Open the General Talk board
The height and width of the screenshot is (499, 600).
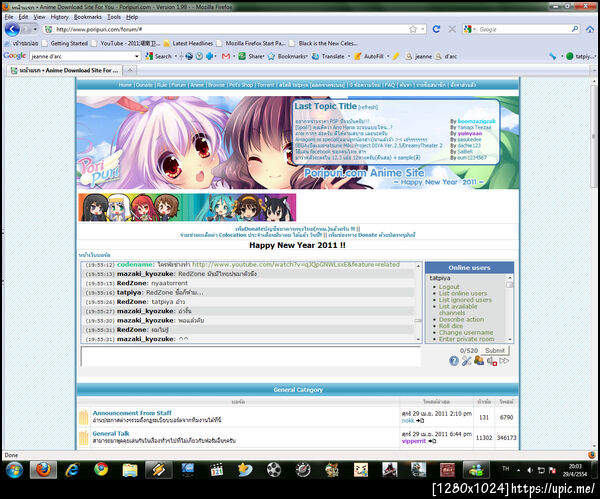click(x=111, y=433)
